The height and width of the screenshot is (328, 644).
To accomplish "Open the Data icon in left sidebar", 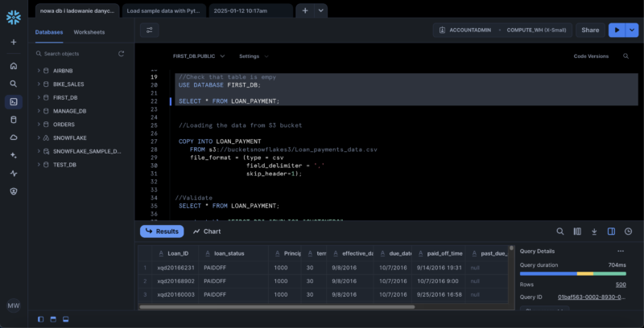I will tap(14, 120).
